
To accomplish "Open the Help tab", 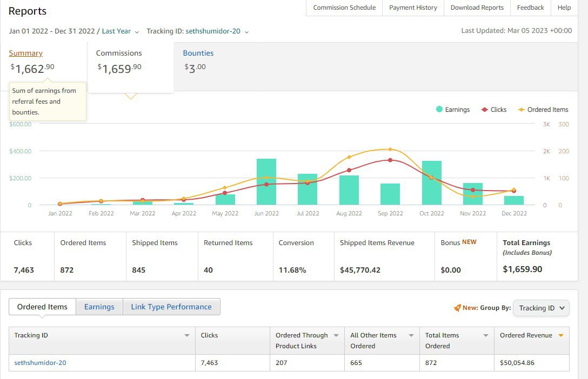I will coord(564,8).
